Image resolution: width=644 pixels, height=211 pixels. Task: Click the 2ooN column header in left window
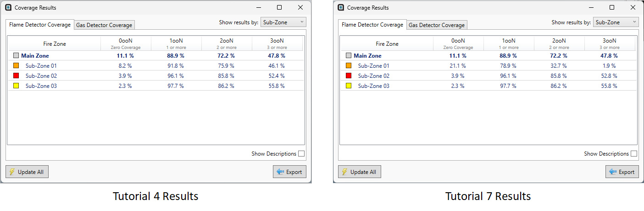pos(227,43)
